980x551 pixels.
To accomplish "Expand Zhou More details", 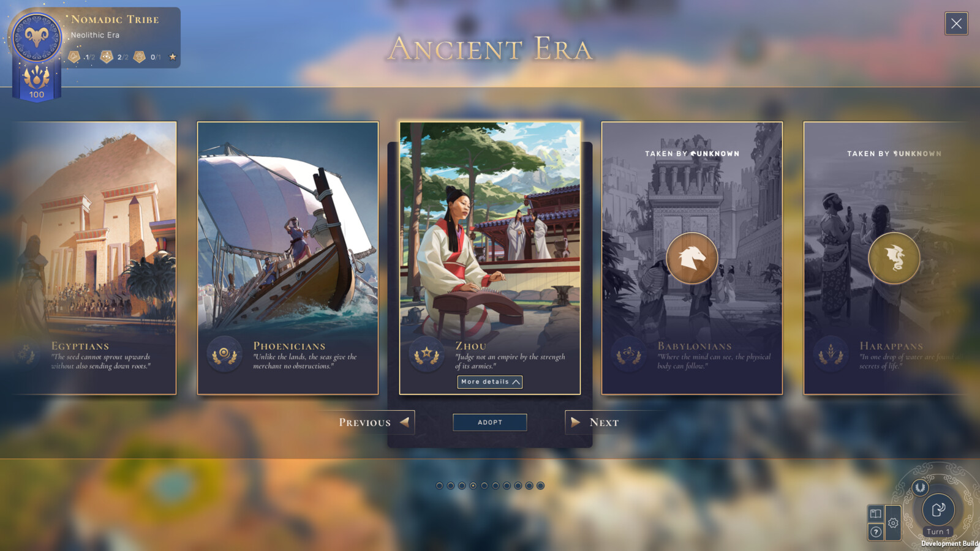I will [490, 382].
